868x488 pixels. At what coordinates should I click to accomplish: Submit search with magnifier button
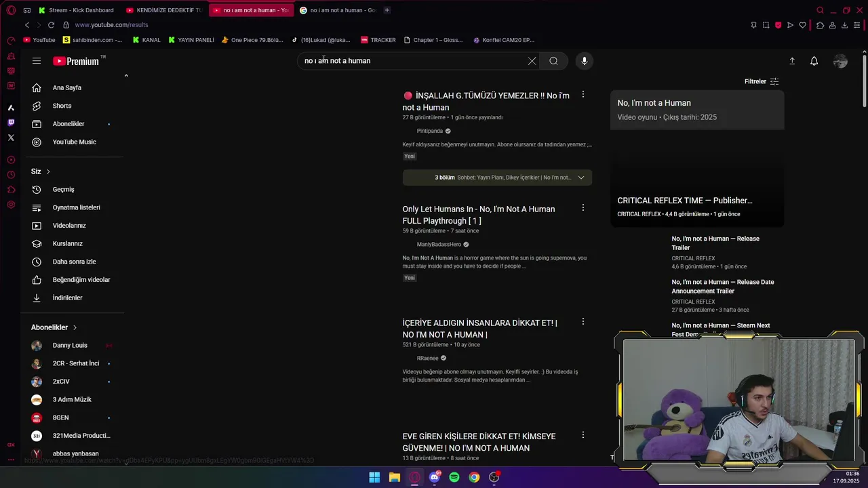(553, 61)
